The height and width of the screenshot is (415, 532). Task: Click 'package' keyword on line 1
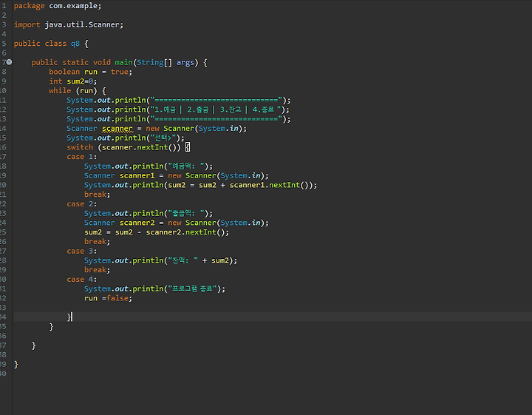(29, 6)
